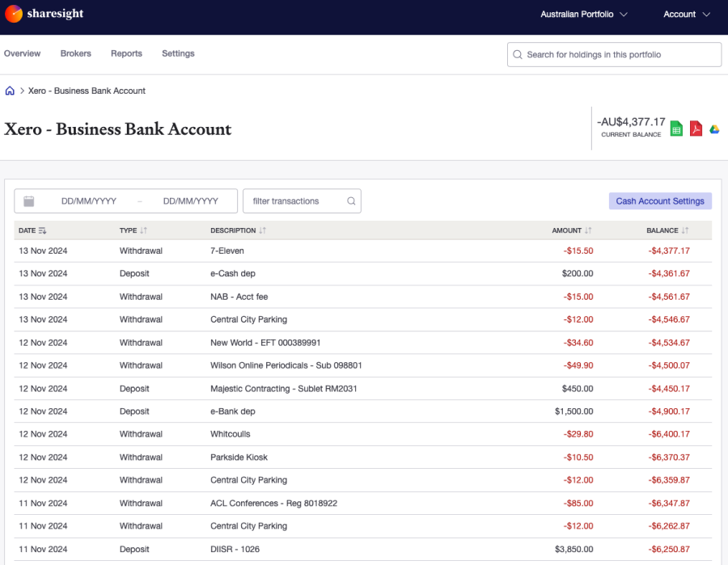Click the search icon for portfolio holdings

pyautogui.click(x=517, y=54)
